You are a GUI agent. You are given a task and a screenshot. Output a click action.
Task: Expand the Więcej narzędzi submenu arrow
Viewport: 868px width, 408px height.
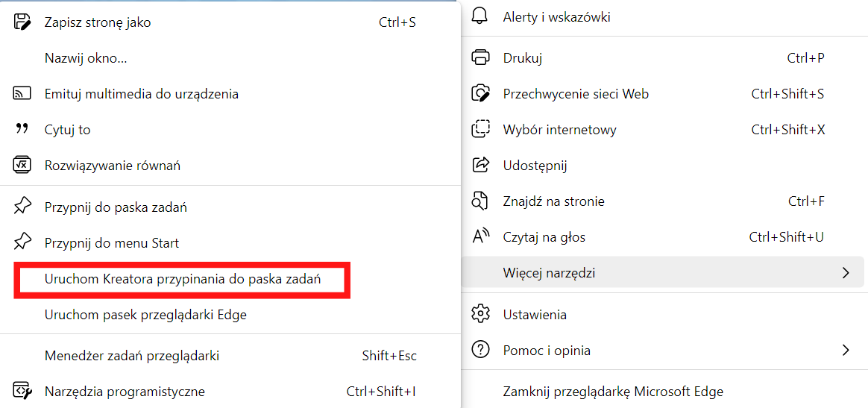pos(845,272)
